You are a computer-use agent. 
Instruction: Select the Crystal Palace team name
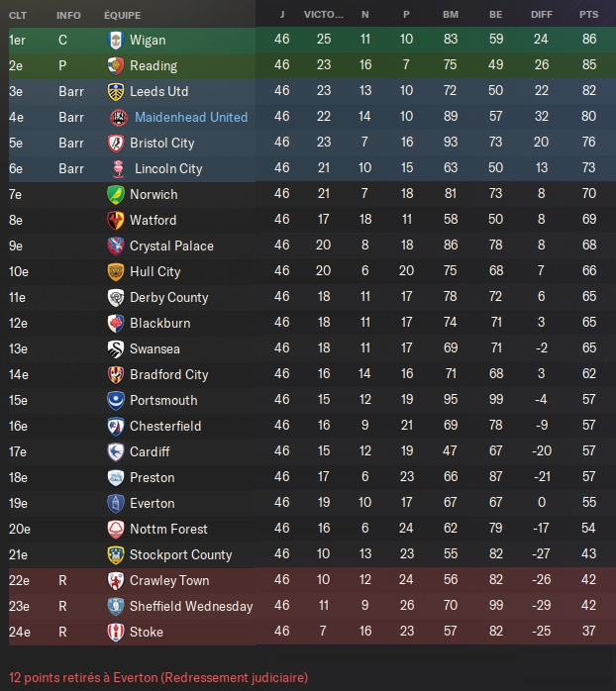(x=171, y=246)
